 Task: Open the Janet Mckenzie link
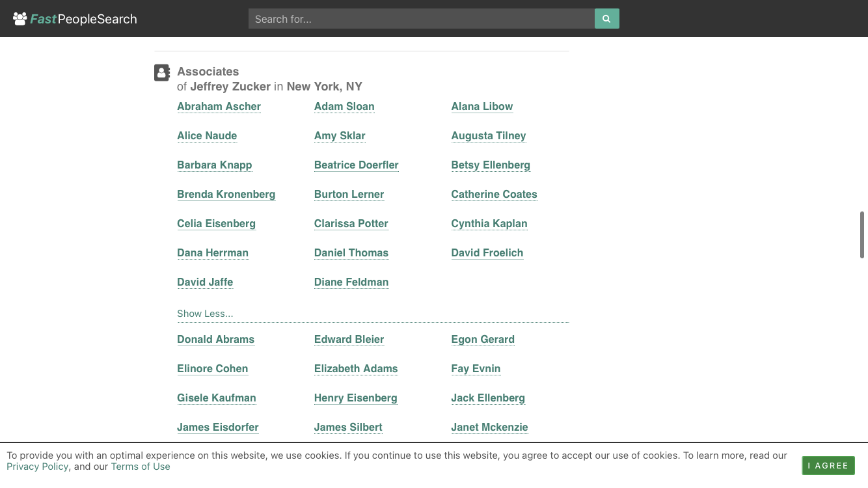point(490,427)
